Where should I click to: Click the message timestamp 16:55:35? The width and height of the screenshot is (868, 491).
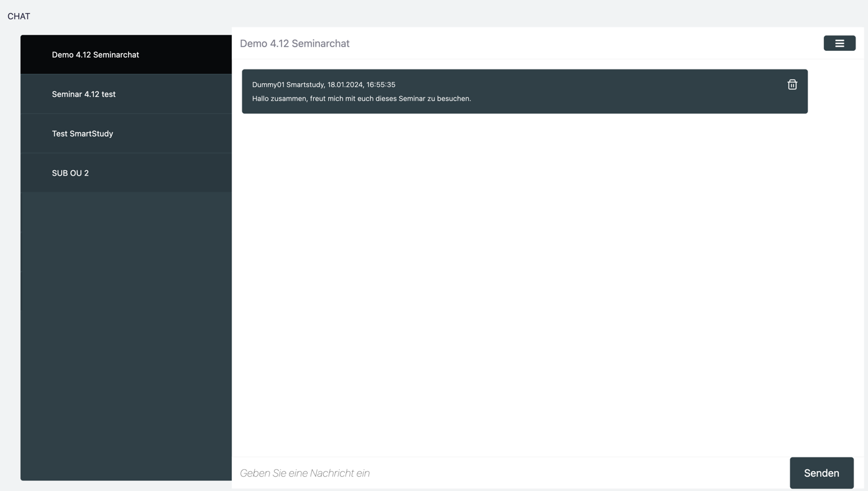[x=381, y=84]
